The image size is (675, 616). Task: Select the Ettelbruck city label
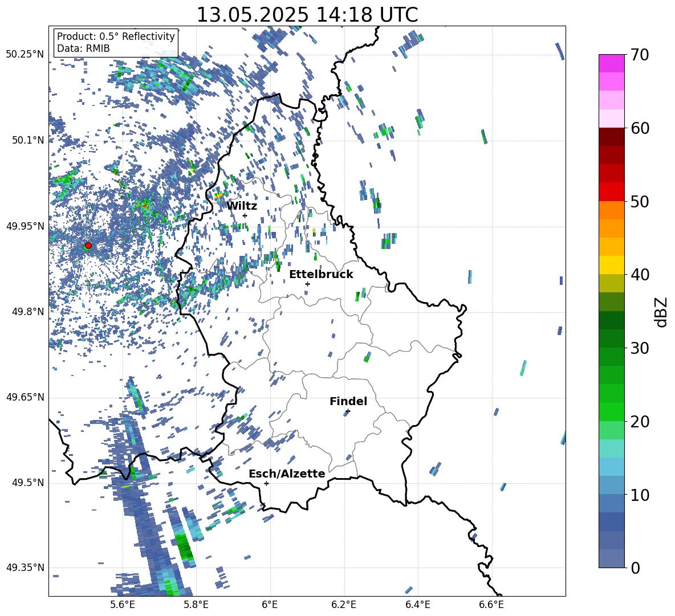(321, 275)
